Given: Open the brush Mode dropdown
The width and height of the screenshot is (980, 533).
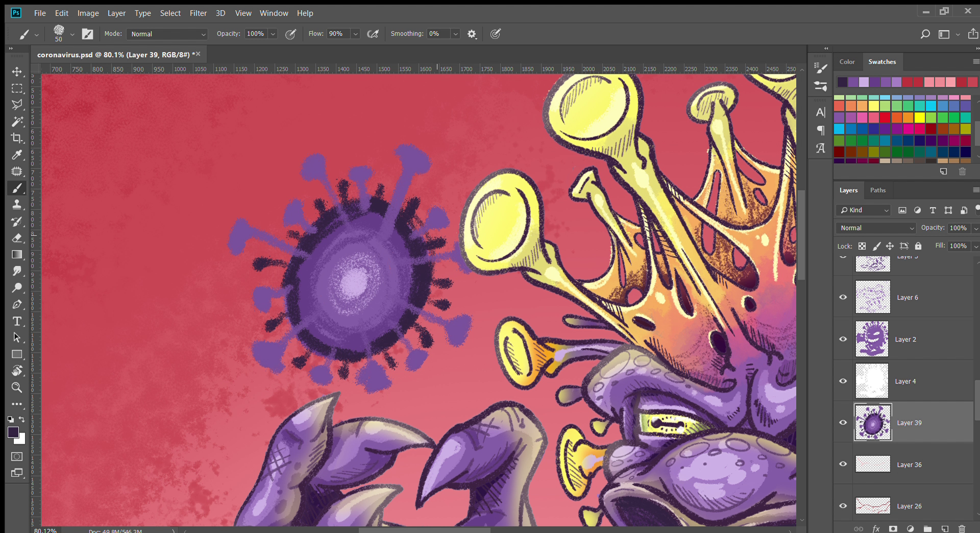Looking at the screenshot, I should coord(167,34).
